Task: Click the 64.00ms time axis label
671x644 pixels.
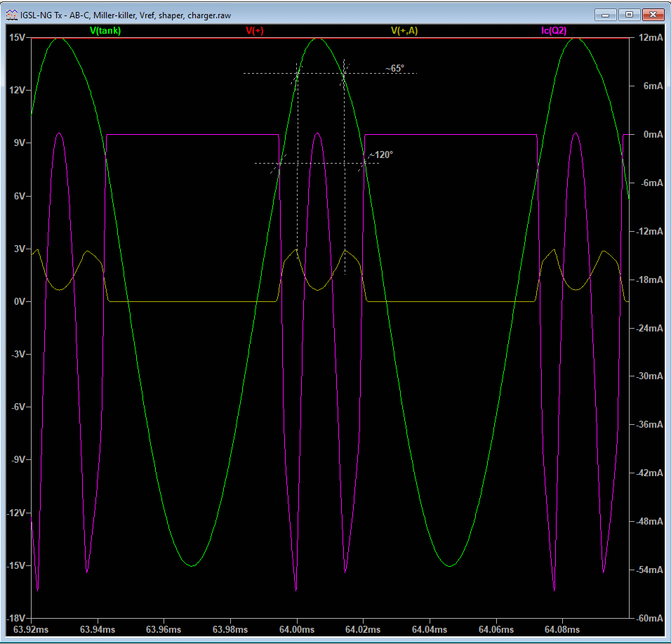Action: click(297, 630)
